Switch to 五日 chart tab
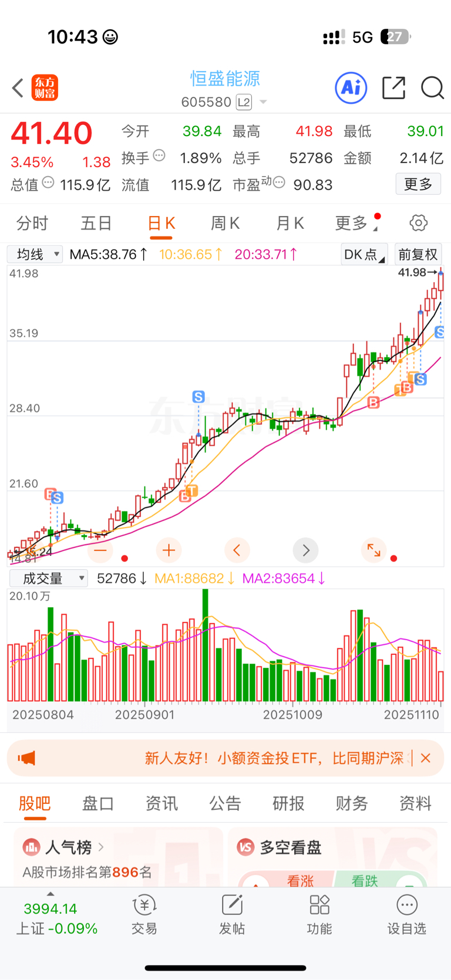The width and height of the screenshot is (451, 980). point(96,223)
